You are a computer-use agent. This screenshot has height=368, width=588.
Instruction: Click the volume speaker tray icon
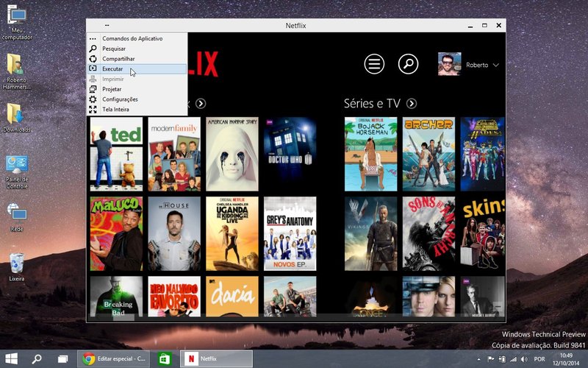pyautogui.click(x=524, y=359)
